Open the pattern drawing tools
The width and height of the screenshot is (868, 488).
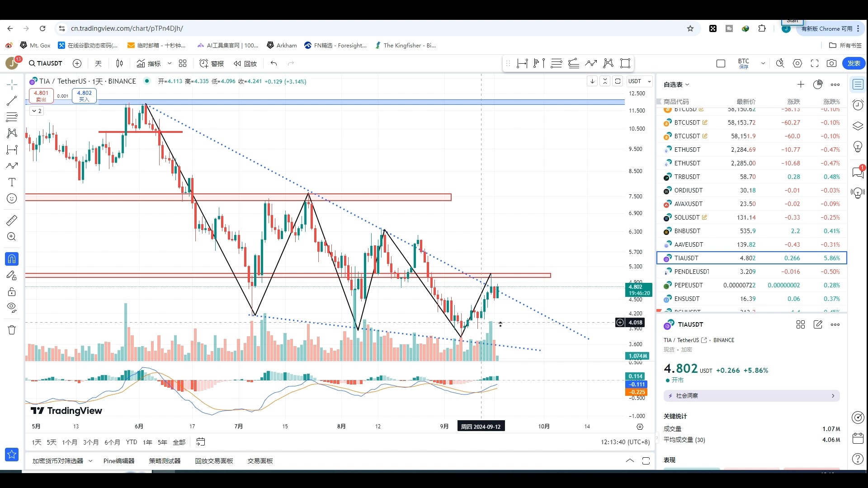[x=12, y=133]
